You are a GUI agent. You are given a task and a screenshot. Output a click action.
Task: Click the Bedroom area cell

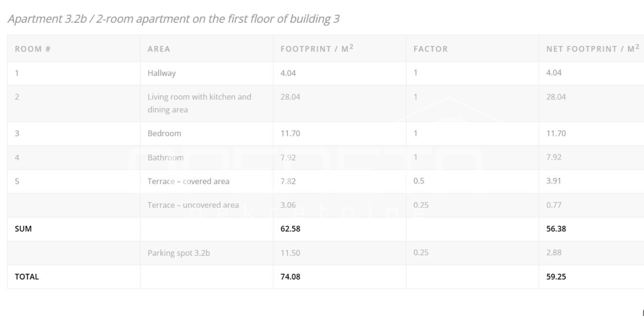pos(164,133)
